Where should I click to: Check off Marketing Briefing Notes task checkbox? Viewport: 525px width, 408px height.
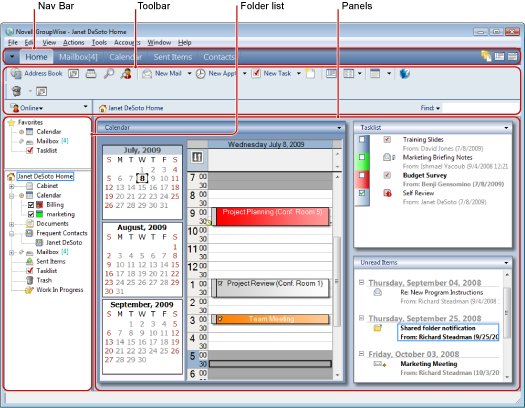(362, 157)
